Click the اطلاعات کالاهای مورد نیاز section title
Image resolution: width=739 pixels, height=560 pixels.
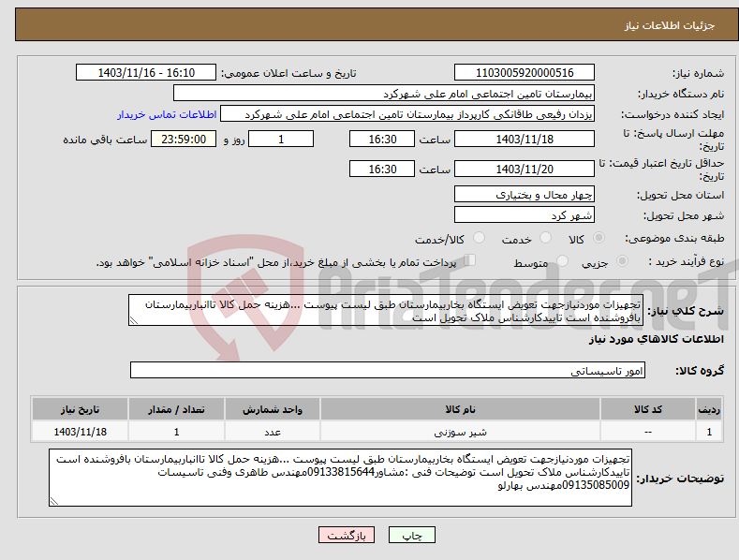point(656,339)
